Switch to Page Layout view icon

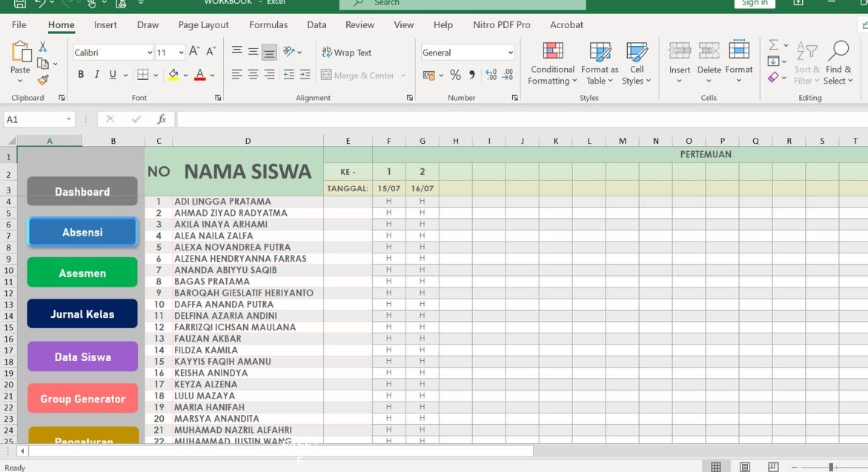coord(744,467)
